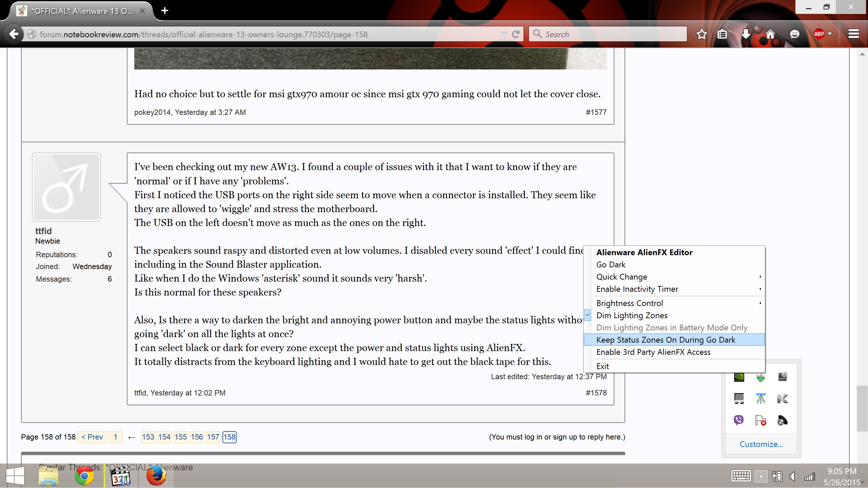Click the Firefox home icon
Screen dimensions: 868x488
[x=770, y=34]
